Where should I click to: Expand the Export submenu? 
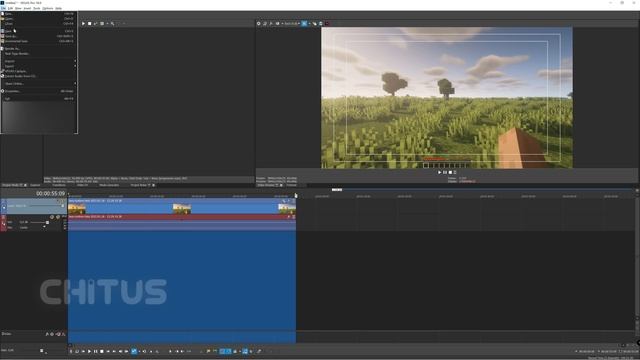[38, 66]
